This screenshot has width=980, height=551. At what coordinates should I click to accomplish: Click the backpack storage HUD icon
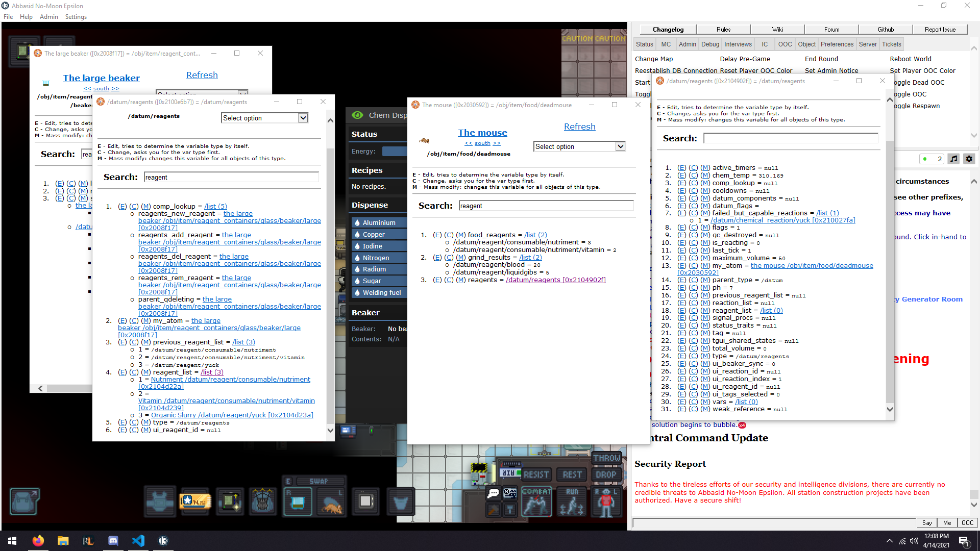[24, 500]
